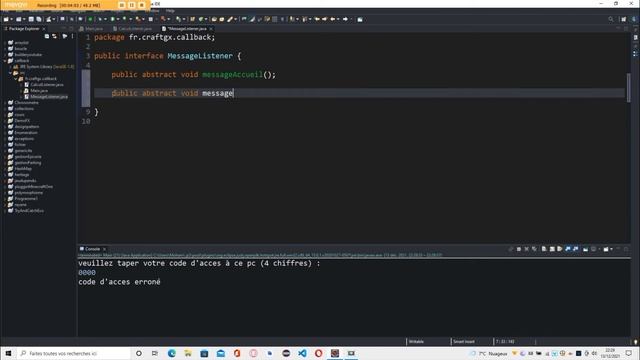Collapse the callback project arrow

pos(6,61)
